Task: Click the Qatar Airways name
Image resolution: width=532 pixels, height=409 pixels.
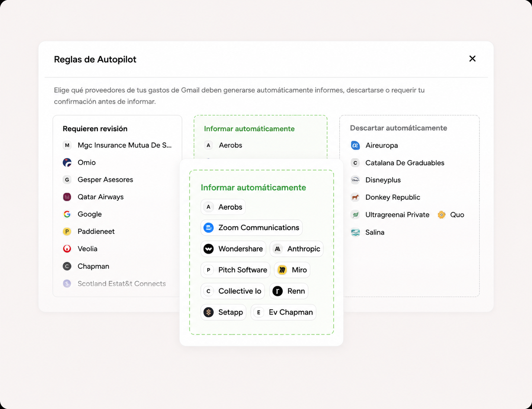Action: point(100,197)
